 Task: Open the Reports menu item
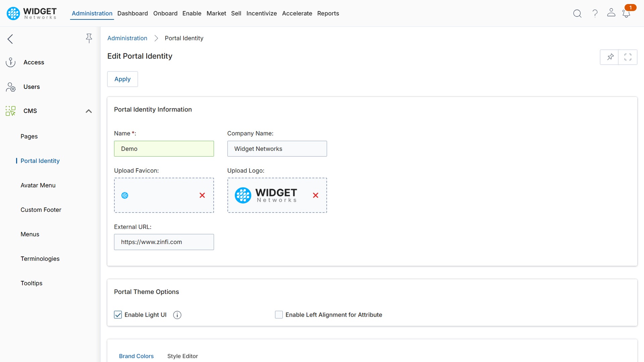[x=328, y=13]
